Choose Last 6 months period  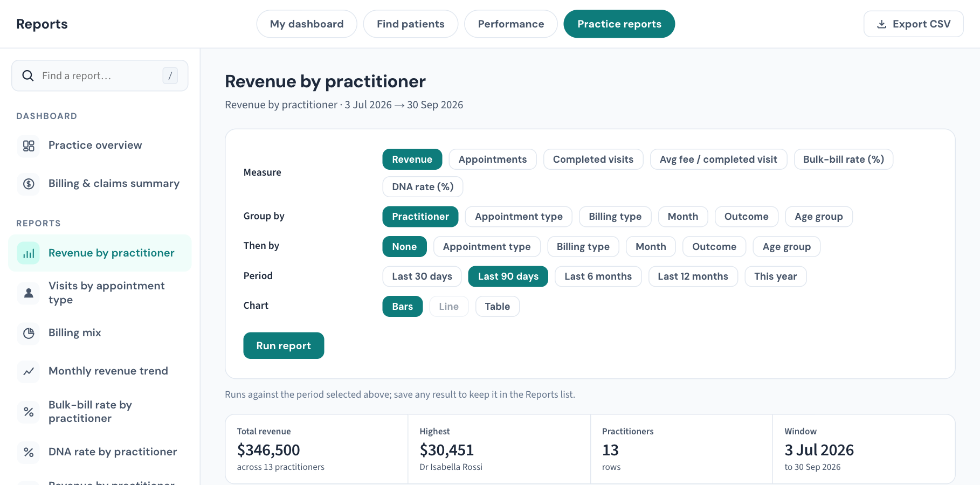pyautogui.click(x=598, y=276)
